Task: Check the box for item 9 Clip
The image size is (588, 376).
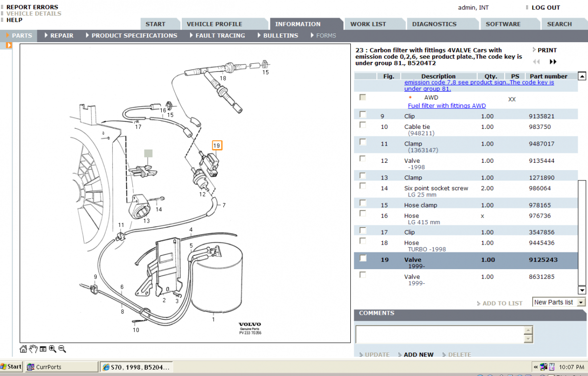Action: [x=363, y=114]
